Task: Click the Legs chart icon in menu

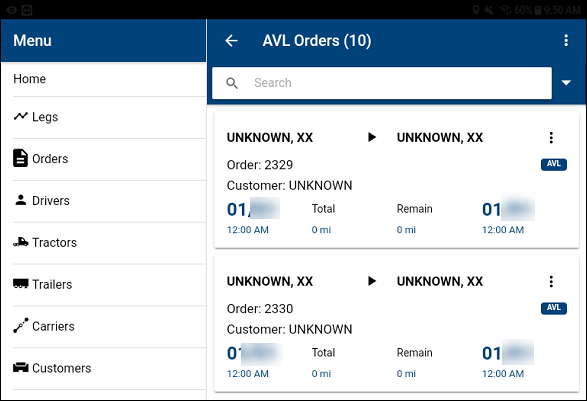Action: pos(21,116)
